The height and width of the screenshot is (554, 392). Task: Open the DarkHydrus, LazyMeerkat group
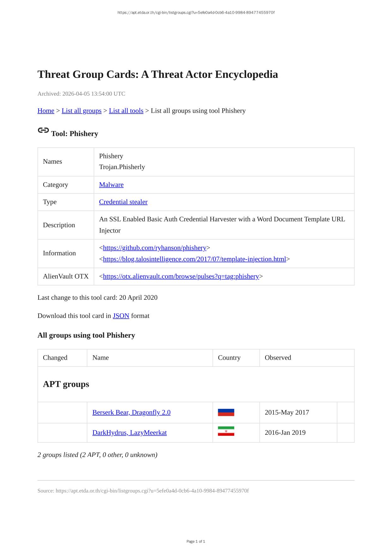[x=129, y=433]
